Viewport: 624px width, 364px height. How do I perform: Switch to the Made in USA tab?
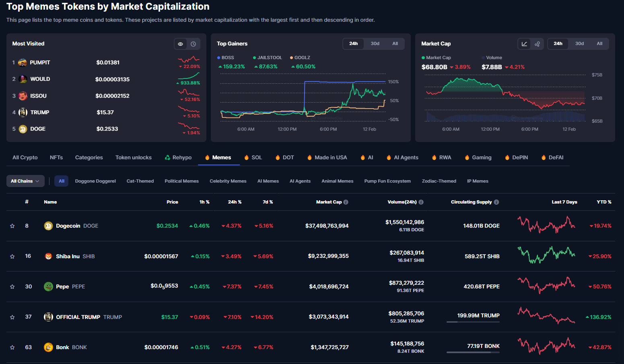tap(327, 158)
